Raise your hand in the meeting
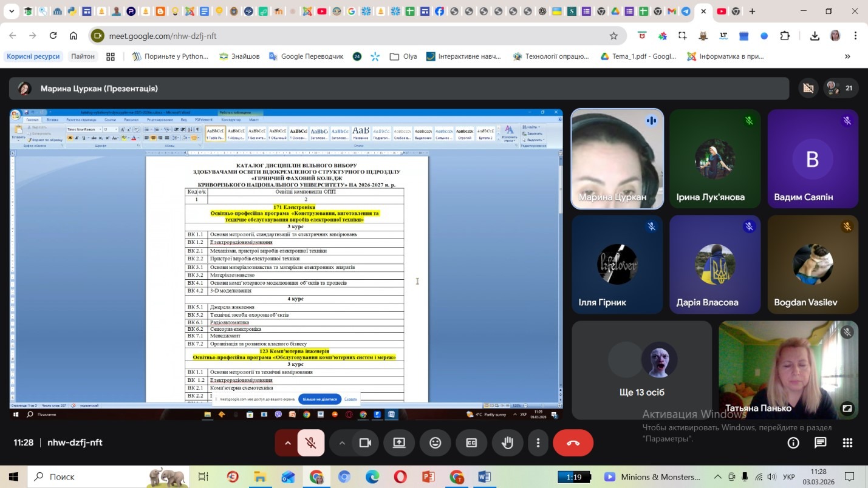868x488 pixels. pyautogui.click(x=507, y=443)
